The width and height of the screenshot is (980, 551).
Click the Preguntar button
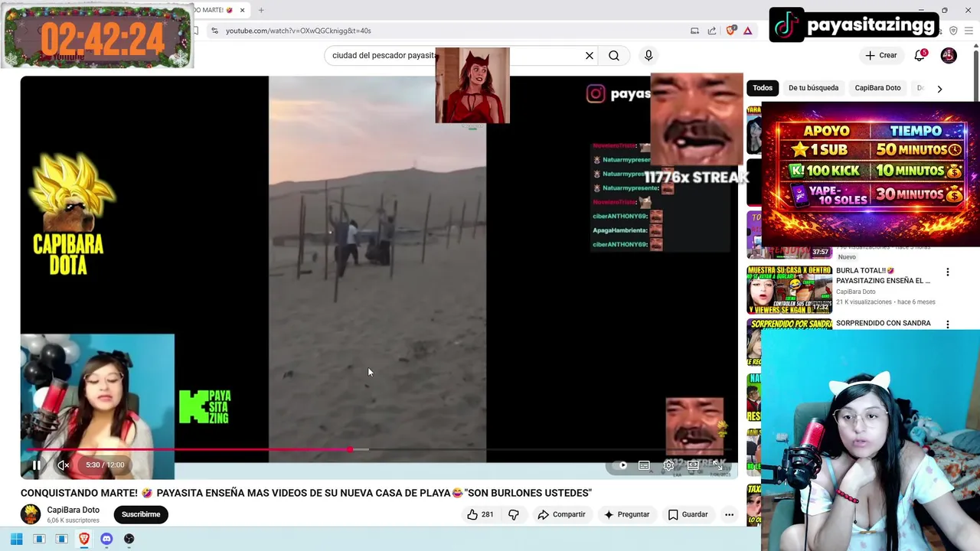pyautogui.click(x=626, y=514)
